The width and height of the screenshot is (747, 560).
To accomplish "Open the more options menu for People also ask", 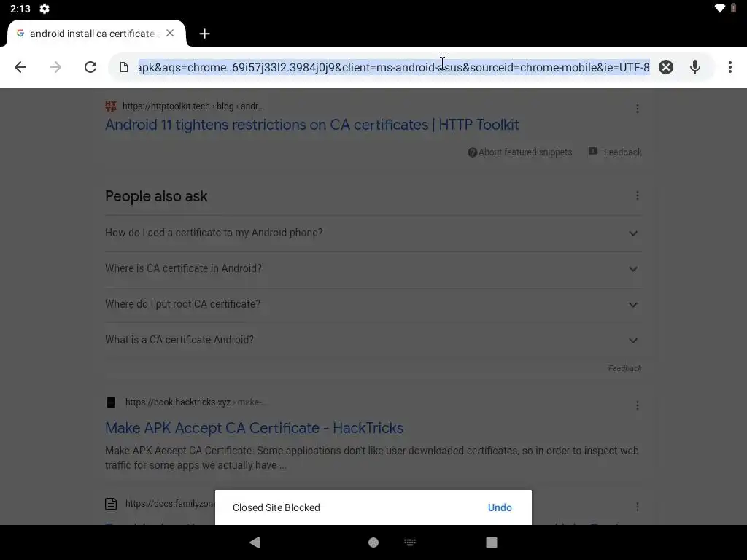I will click(x=638, y=195).
